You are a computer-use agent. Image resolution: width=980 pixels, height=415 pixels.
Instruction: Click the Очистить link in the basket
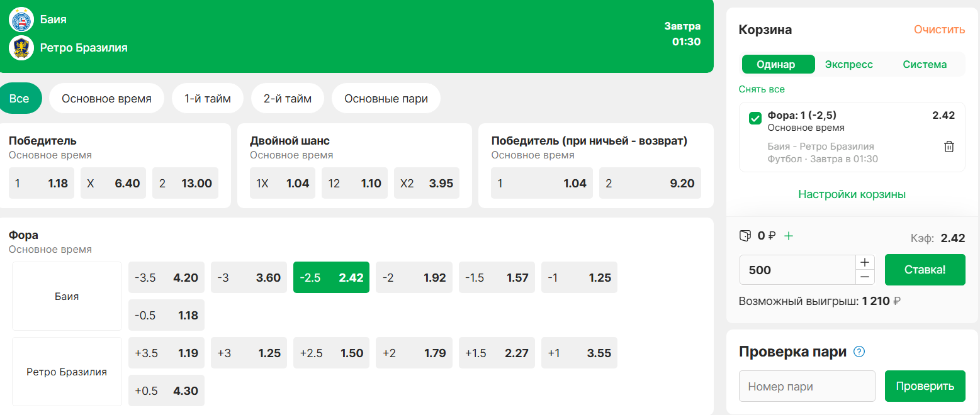coord(940,30)
